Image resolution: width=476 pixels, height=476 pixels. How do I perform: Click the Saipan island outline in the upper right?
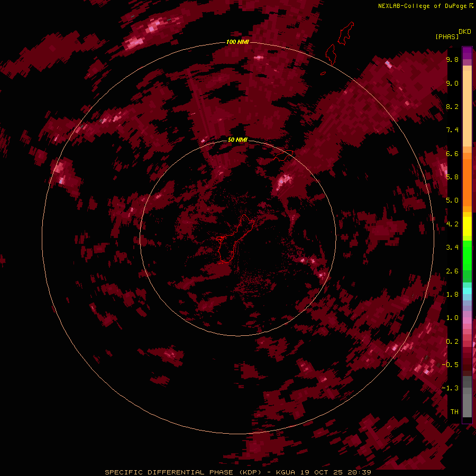[346, 33]
